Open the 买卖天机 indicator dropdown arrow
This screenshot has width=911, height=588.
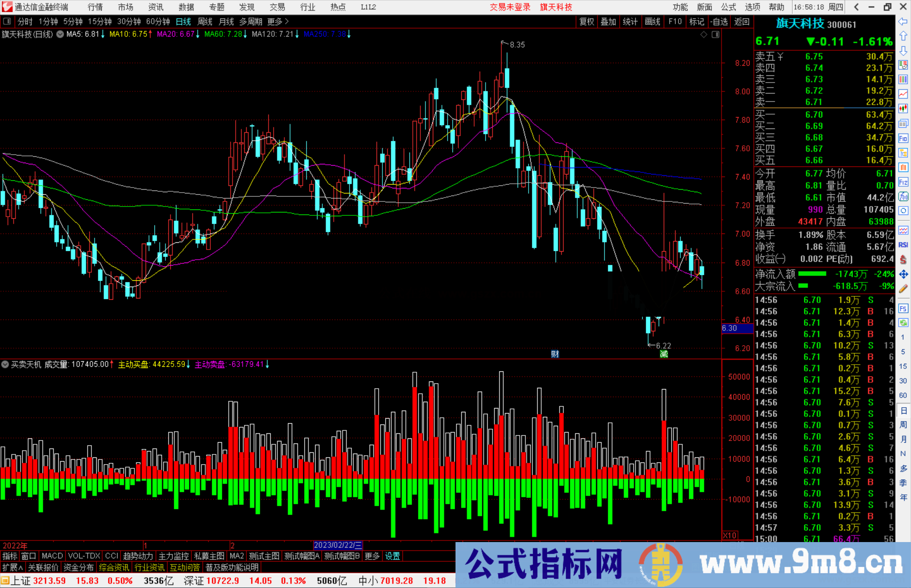5,364
